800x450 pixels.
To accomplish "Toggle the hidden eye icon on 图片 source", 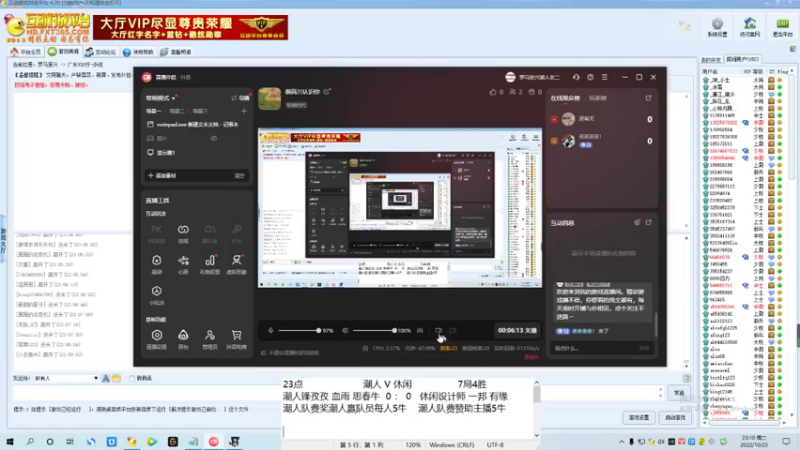I will coord(213,138).
